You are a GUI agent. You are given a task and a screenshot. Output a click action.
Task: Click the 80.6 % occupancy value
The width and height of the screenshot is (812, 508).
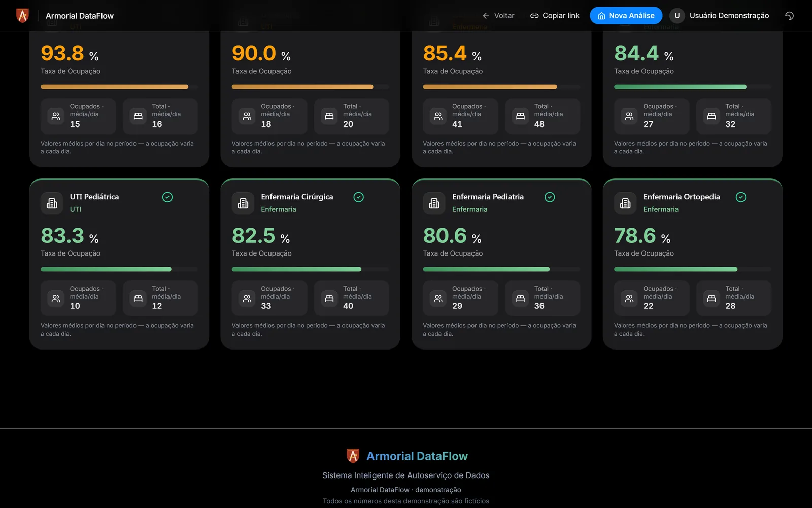[452, 236]
